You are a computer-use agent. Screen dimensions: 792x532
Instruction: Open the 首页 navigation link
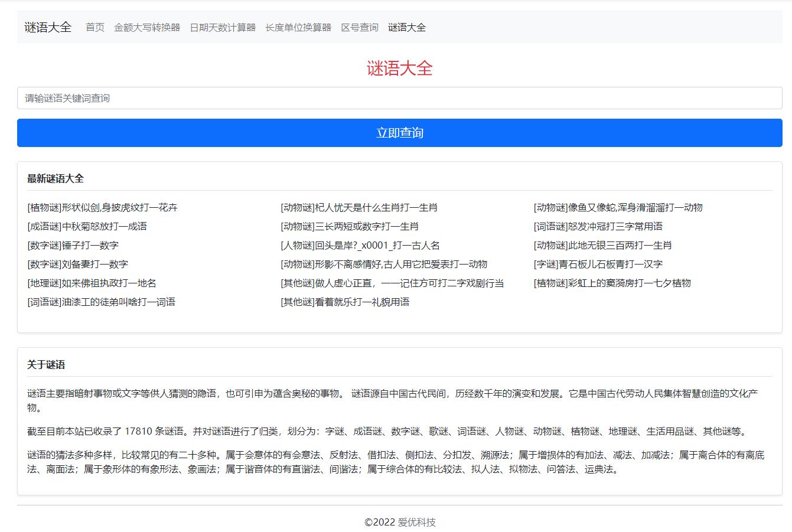point(95,27)
